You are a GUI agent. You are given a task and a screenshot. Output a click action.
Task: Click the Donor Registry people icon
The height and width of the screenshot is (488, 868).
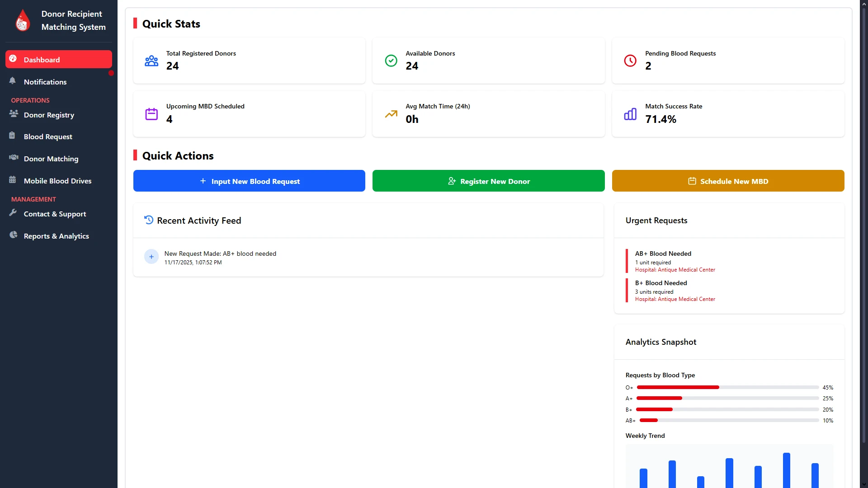pyautogui.click(x=14, y=113)
